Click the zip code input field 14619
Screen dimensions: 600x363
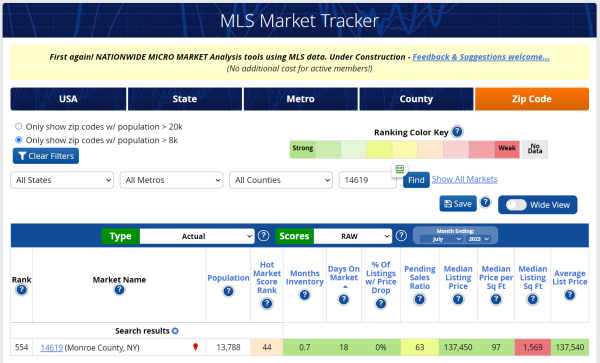coord(367,180)
